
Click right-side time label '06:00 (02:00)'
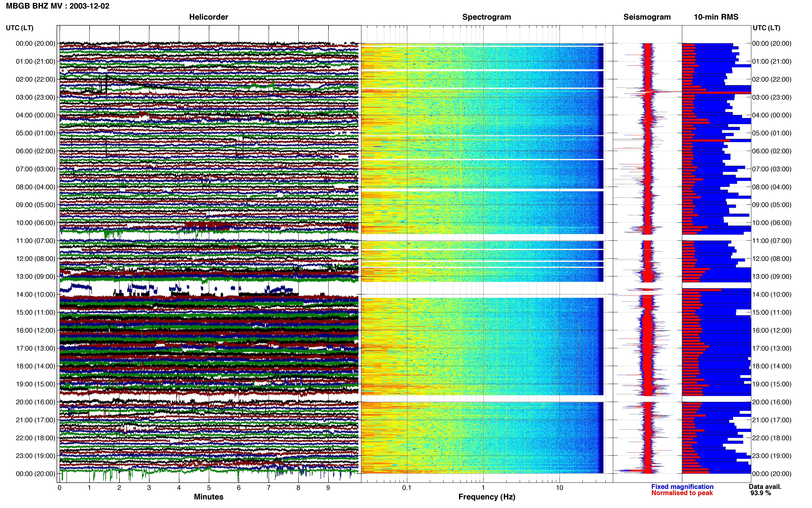pos(772,151)
